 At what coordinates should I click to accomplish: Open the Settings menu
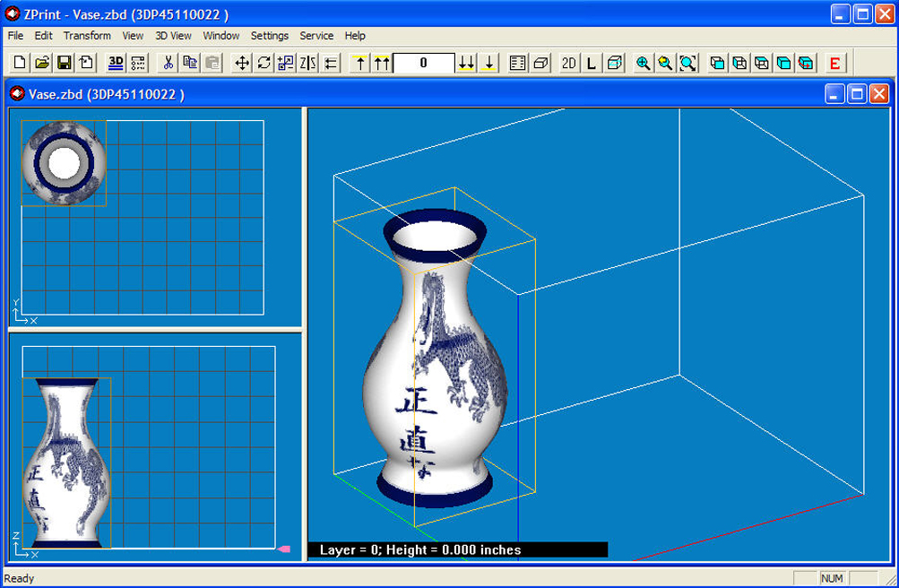tap(269, 36)
